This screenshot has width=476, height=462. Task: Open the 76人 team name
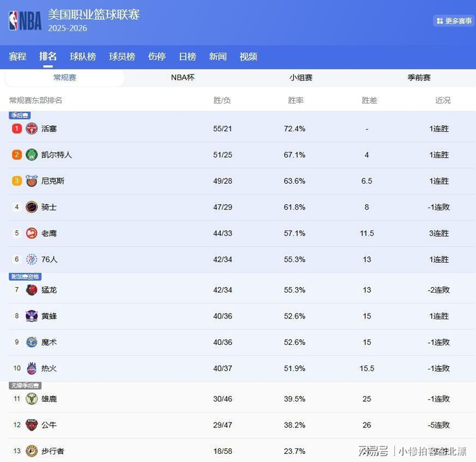coord(49,259)
